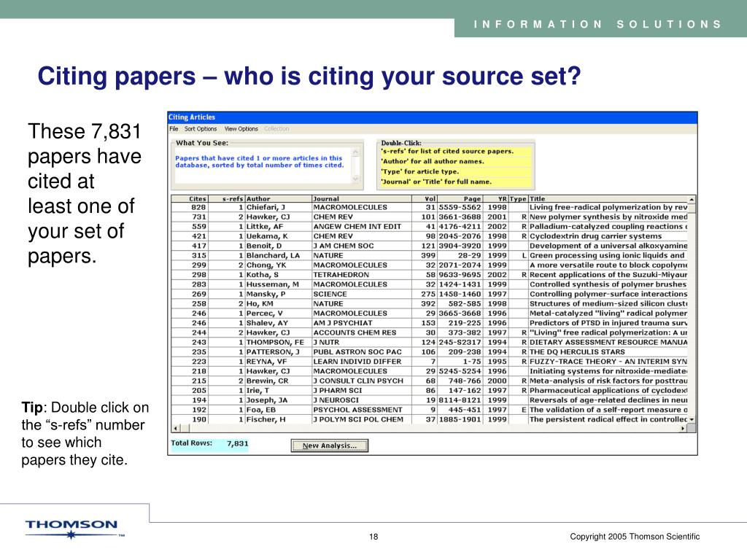Select author Joseph, JA
Viewport: 747px width, 560px height.
coord(267,400)
